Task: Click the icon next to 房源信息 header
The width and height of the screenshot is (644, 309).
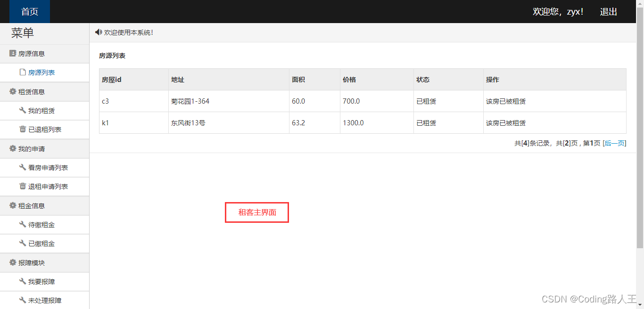Action: pos(13,53)
